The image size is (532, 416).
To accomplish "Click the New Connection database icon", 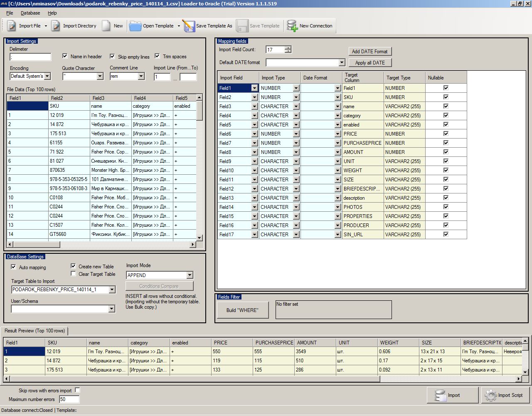I will coord(292,26).
